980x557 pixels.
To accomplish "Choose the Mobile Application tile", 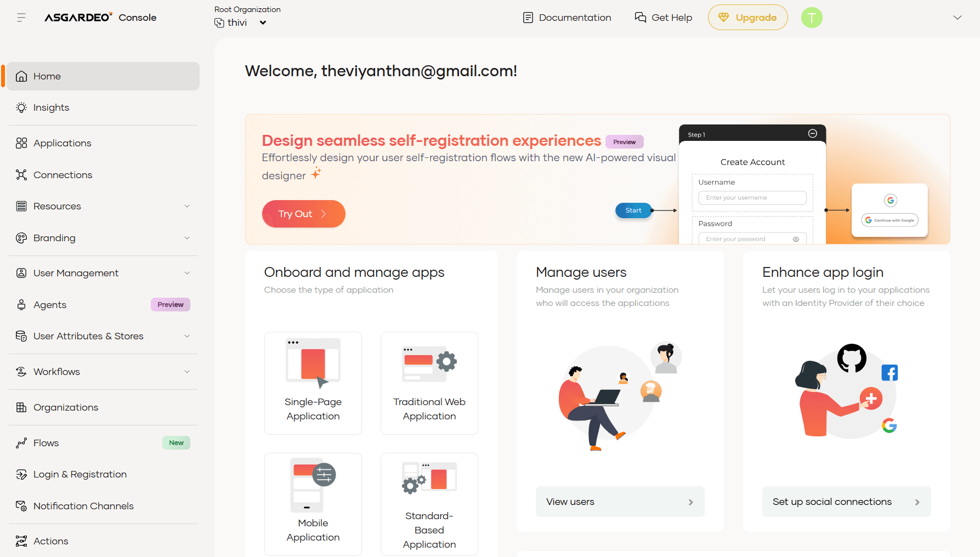I will pos(313,504).
